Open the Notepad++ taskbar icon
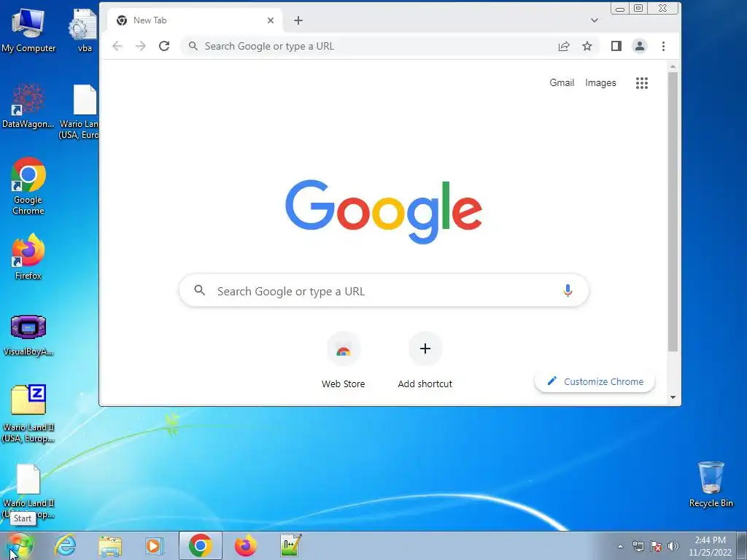Image resolution: width=747 pixels, height=560 pixels. click(290, 545)
